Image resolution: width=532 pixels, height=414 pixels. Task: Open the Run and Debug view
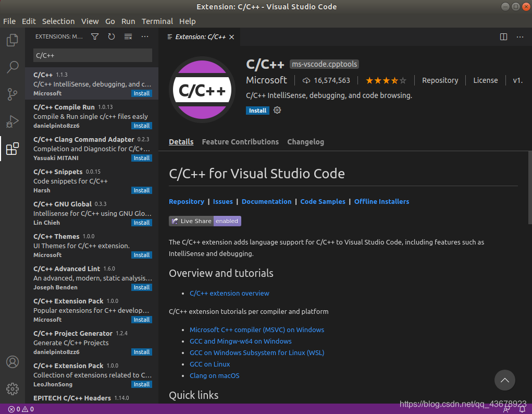(x=12, y=121)
